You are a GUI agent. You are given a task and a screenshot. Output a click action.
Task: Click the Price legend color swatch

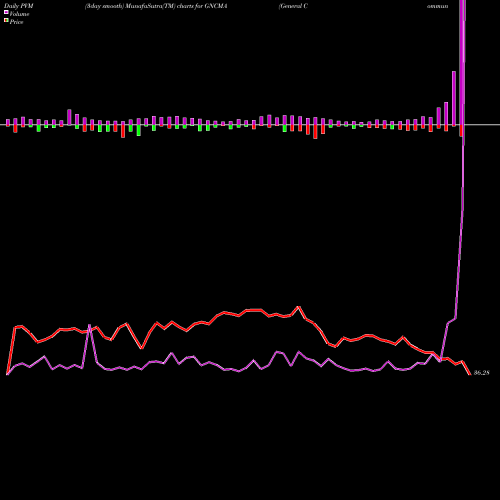[x=6, y=21]
